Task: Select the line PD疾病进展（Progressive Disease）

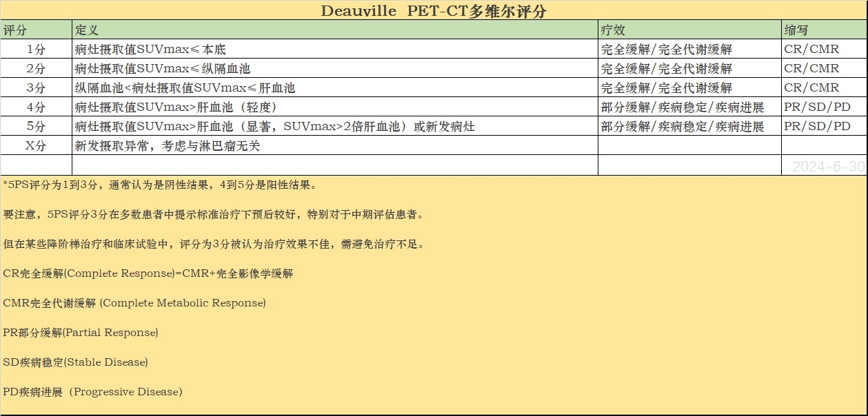Action: click(x=93, y=392)
